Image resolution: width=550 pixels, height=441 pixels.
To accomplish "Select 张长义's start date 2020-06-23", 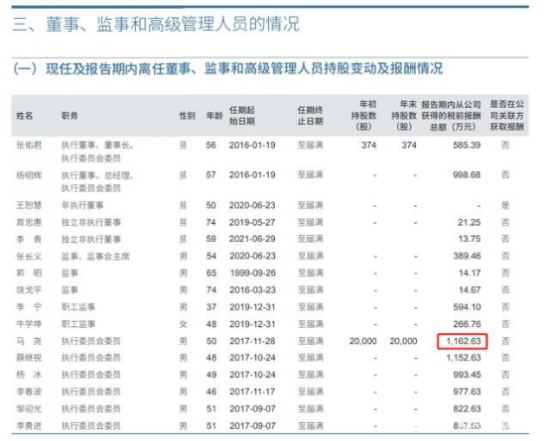I will pyautogui.click(x=253, y=256).
